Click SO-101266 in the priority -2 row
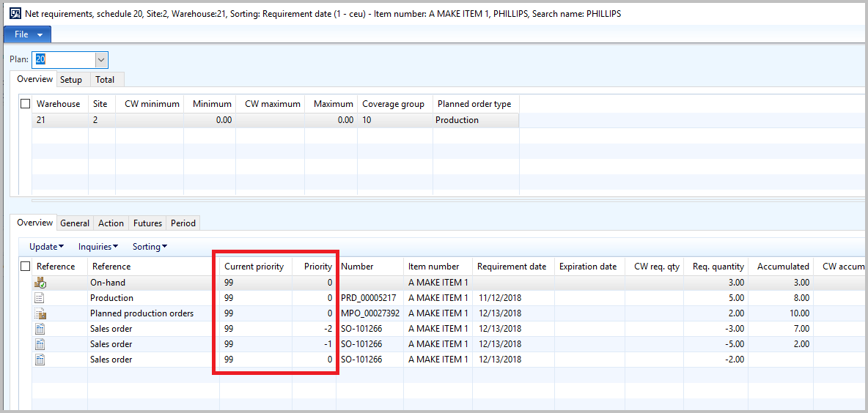 361,329
